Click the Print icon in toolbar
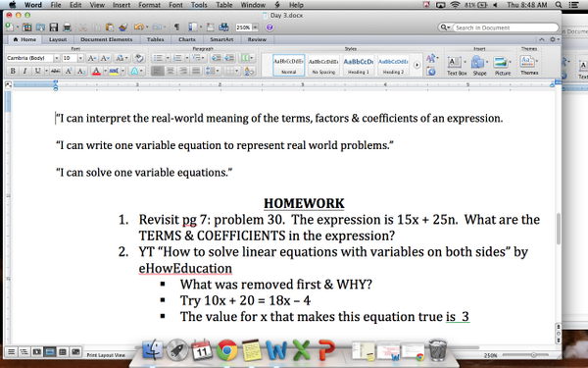The width and height of the screenshot is (588, 368). (x=67, y=27)
